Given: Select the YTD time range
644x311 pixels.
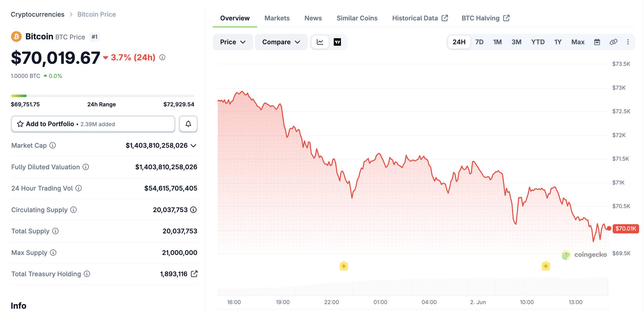Looking at the screenshot, I should [538, 42].
